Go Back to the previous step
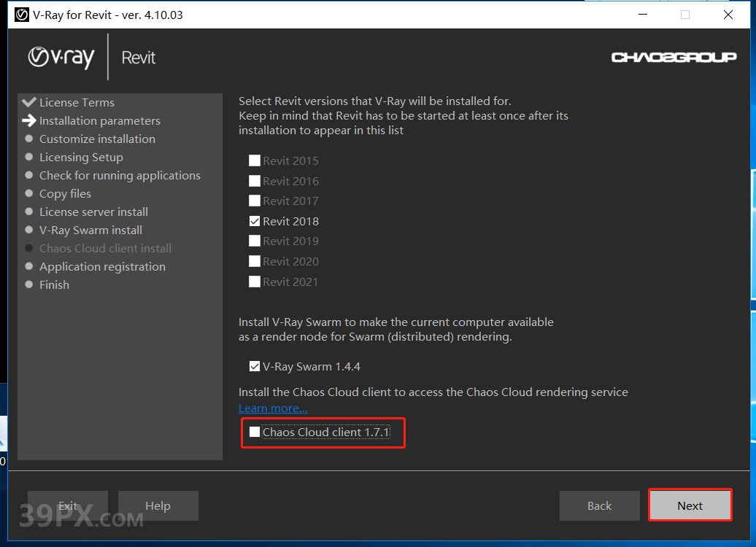Screen dimensions: 756x547 (599, 505)
